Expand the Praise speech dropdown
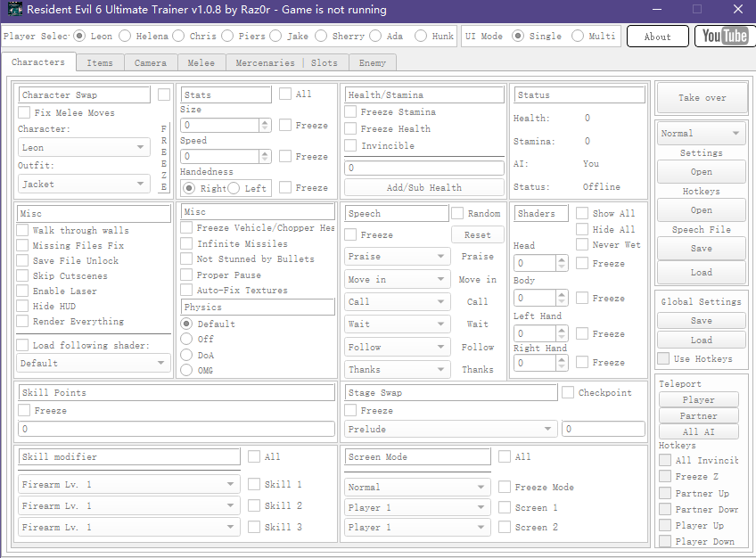 (398, 257)
